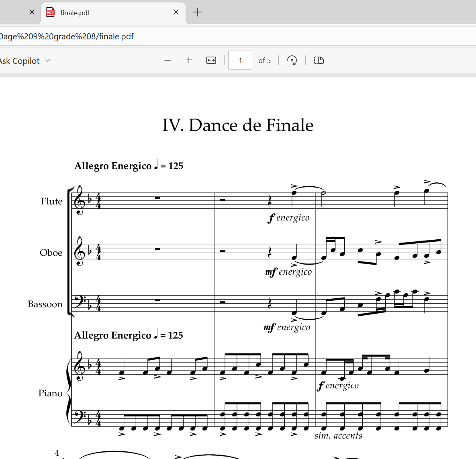Click the title "IV. Dance de Finale"
Viewport: 476px width, 459px height.
coord(238,125)
